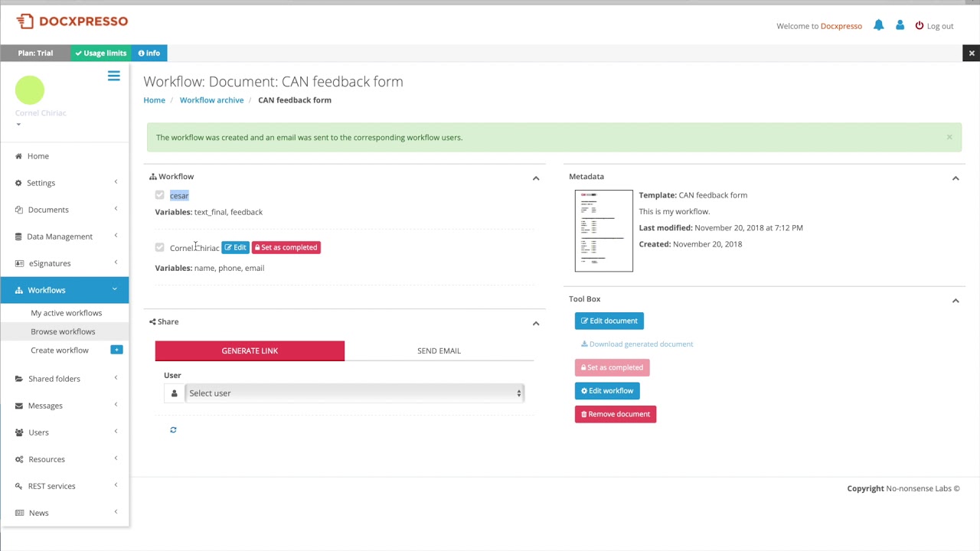Click the blue plus icon beside Create workflow
Screen dimensions: 980x551
(116, 350)
